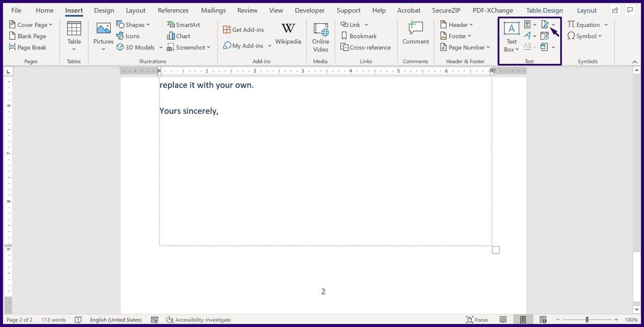Open the Table insert button

coord(74,37)
